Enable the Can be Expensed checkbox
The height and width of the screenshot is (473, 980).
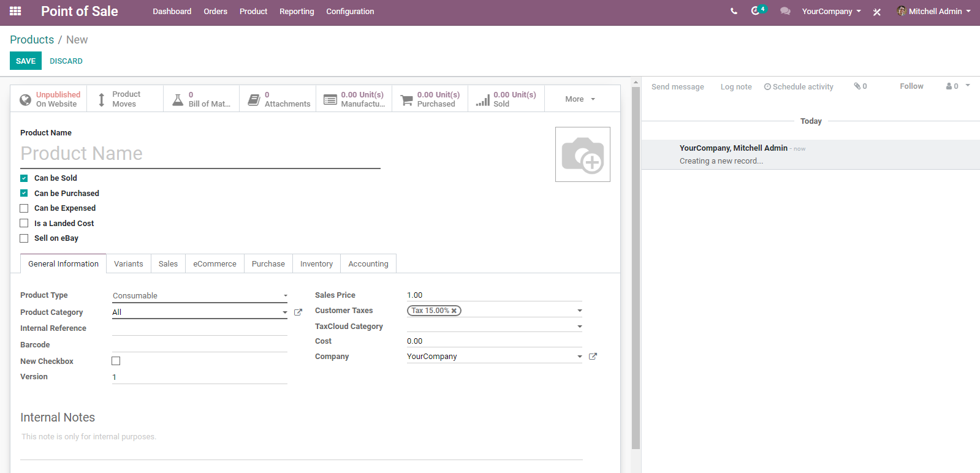(x=24, y=208)
